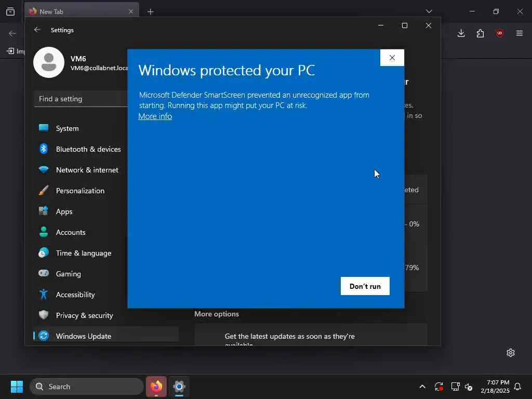
Task: Click the network tray icon
Action: (x=455, y=387)
